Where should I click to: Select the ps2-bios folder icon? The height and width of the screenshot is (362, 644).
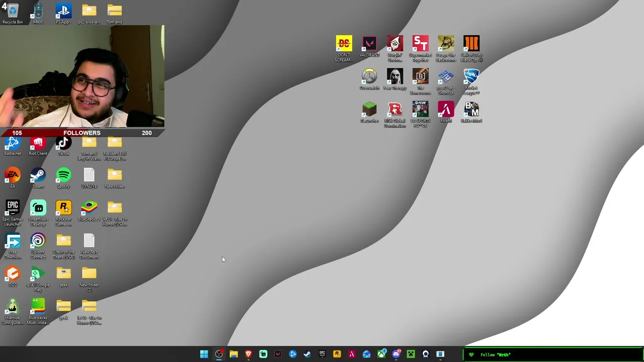89,14
